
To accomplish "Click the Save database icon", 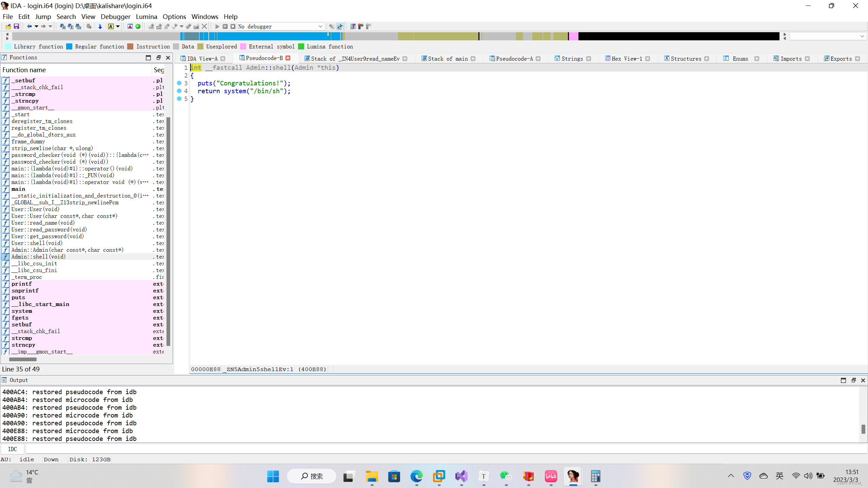I will tap(16, 26).
